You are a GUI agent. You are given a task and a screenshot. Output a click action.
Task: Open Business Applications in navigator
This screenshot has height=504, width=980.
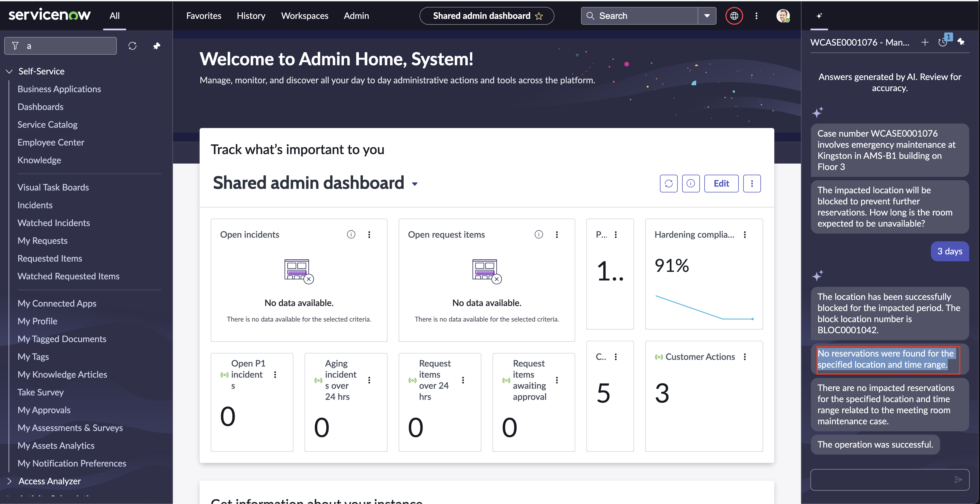(59, 89)
